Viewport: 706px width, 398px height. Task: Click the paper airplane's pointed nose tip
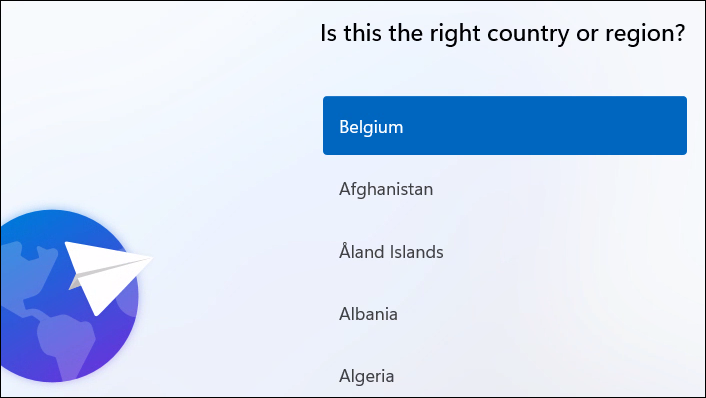tap(149, 259)
